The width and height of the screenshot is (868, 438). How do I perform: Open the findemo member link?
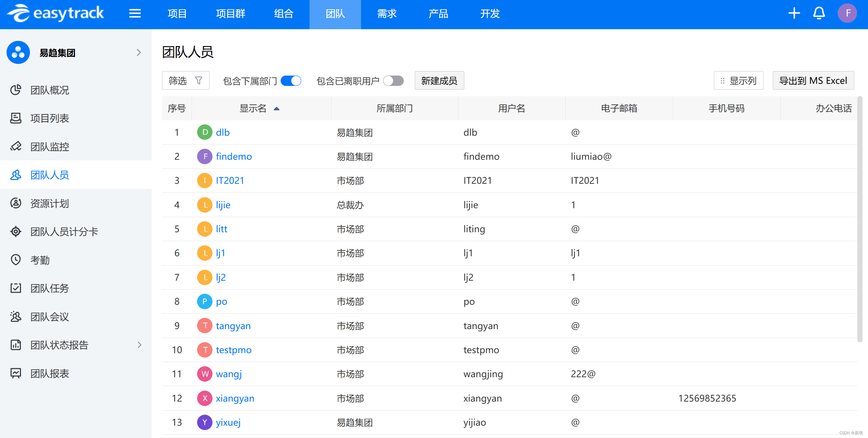click(234, 157)
